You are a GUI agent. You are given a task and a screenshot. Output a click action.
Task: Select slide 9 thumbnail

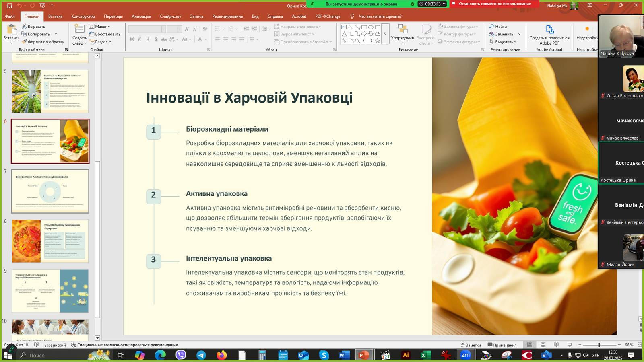click(x=50, y=291)
